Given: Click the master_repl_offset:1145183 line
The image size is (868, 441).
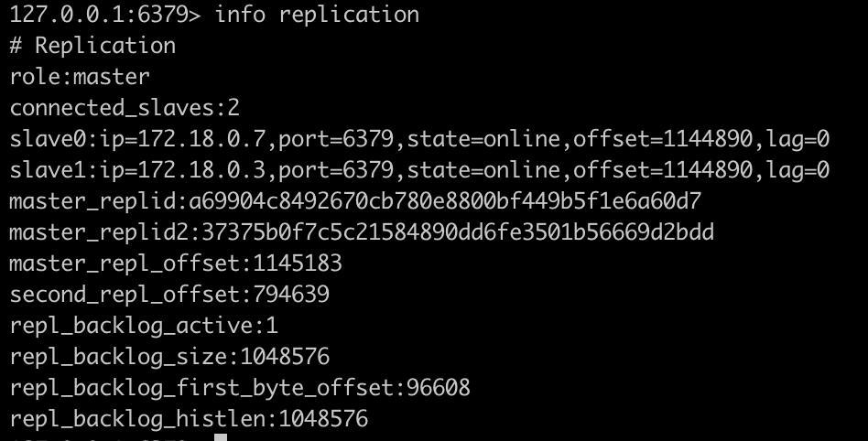Looking at the screenshot, I should click(176, 264).
